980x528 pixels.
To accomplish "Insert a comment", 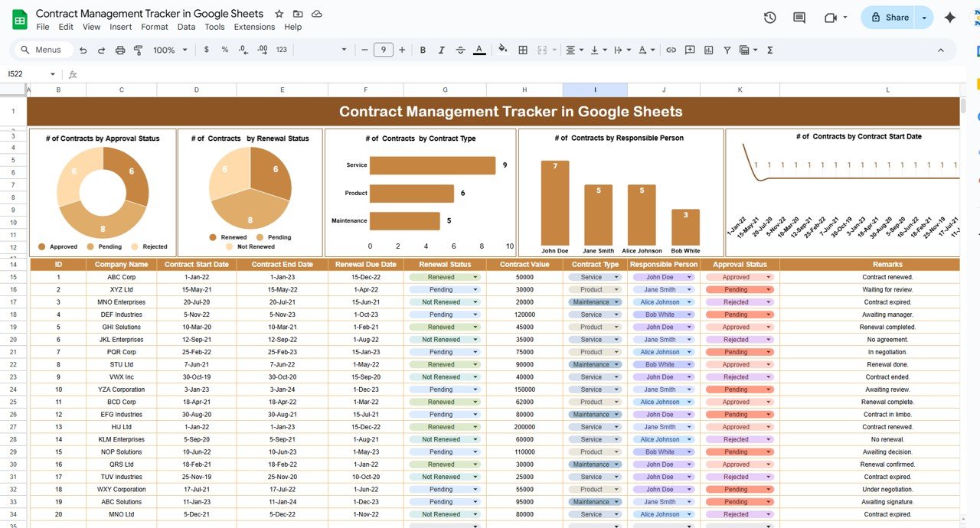I will (690, 50).
